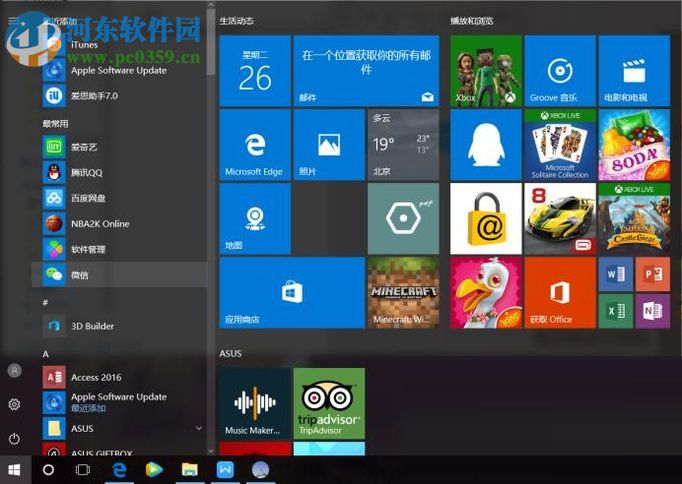Click the # section header in app list
Viewport: 682px width, 484px height.
45,302
